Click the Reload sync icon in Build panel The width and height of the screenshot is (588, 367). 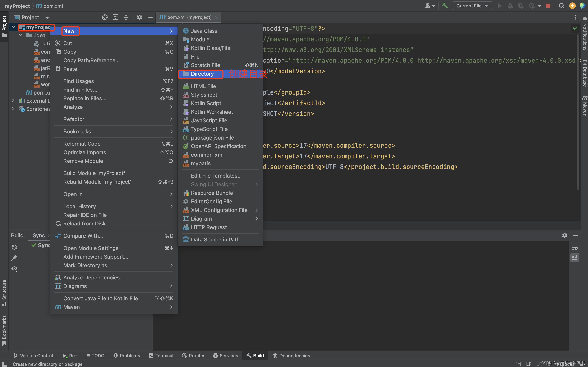point(14,247)
